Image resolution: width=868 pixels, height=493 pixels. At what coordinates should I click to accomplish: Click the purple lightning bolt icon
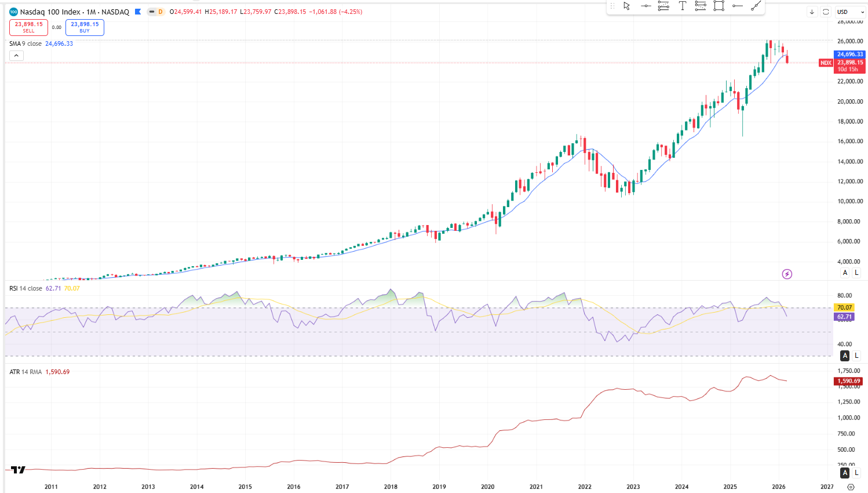(787, 274)
